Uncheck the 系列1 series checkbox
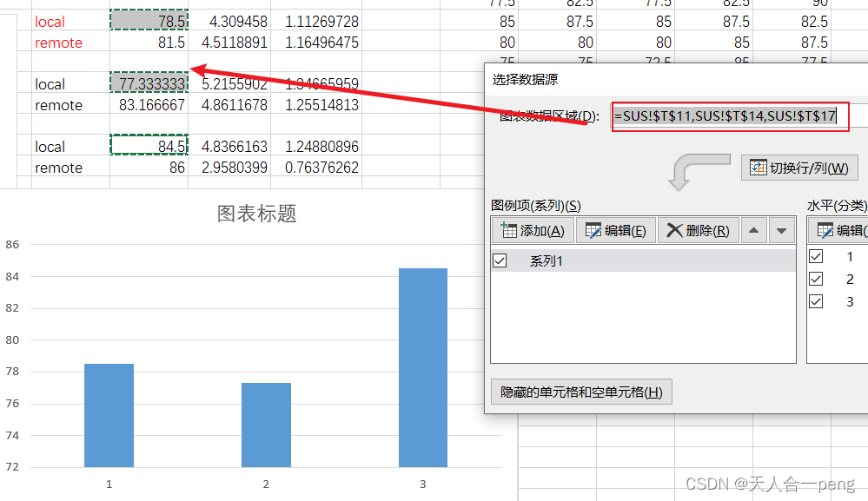The height and width of the screenshot is (501, 868). 500,260
